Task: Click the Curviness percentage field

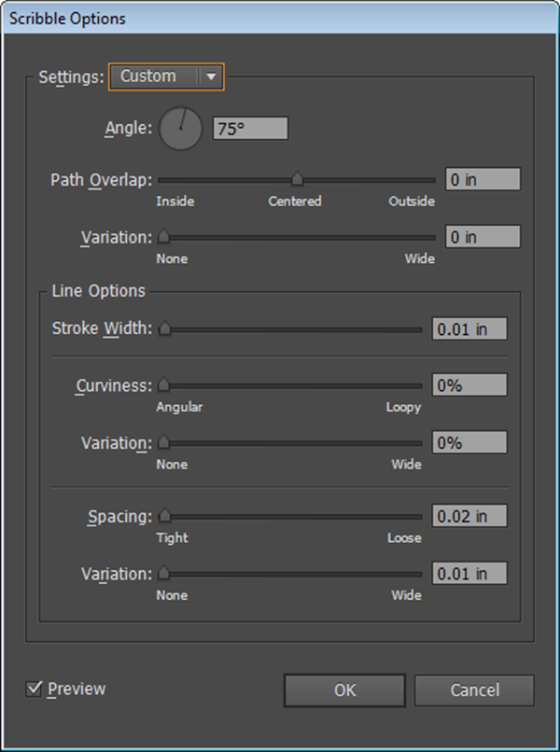Action: (469, 384)
